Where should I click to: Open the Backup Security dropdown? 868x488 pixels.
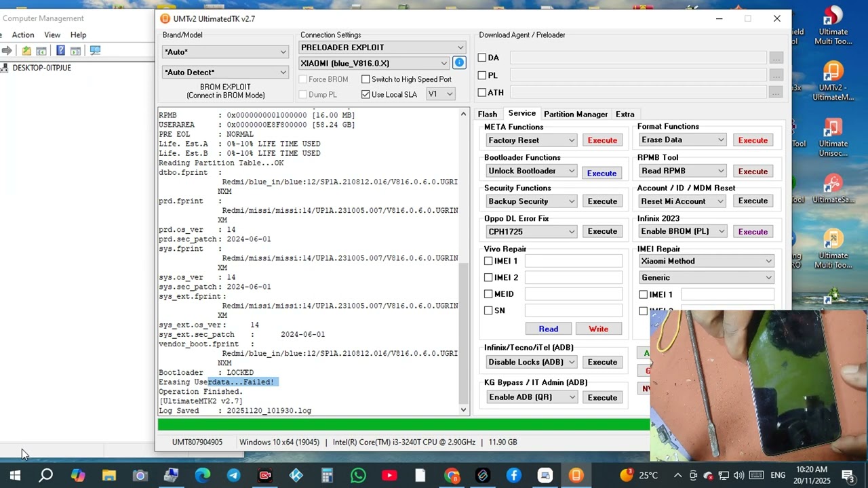pos(531,201)
